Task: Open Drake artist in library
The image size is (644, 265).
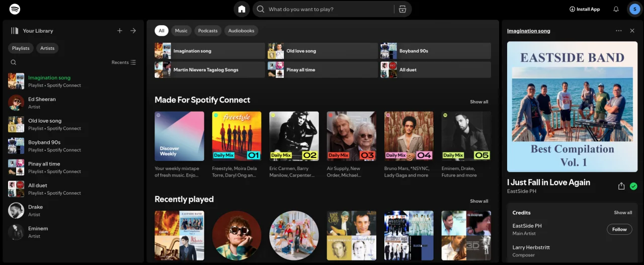Action: [72, 210]
